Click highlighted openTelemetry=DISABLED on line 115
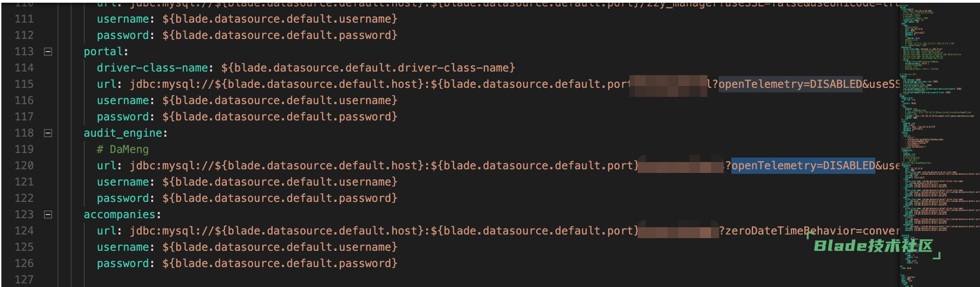The width and height of the screenshot is (980, 287). pos(790,84)
